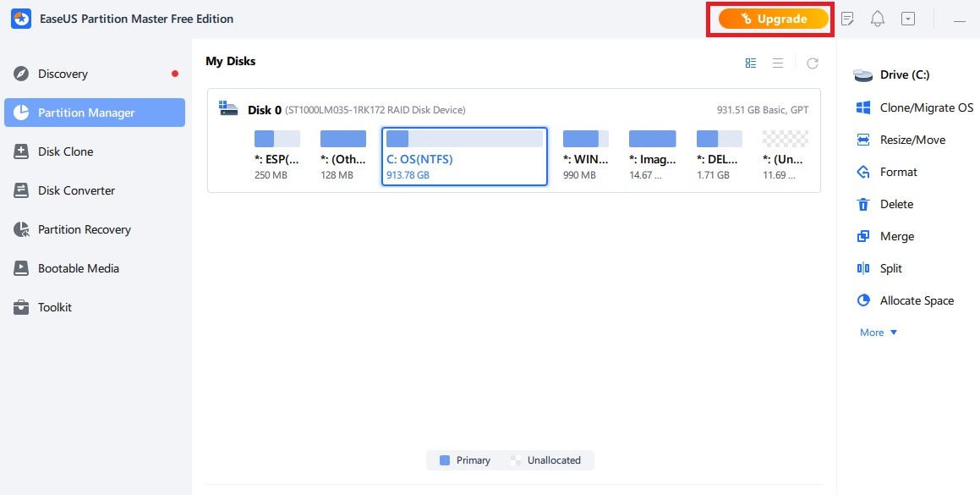Click Allocate Space action
Screen dimensions: 980x495
(905, 300)
